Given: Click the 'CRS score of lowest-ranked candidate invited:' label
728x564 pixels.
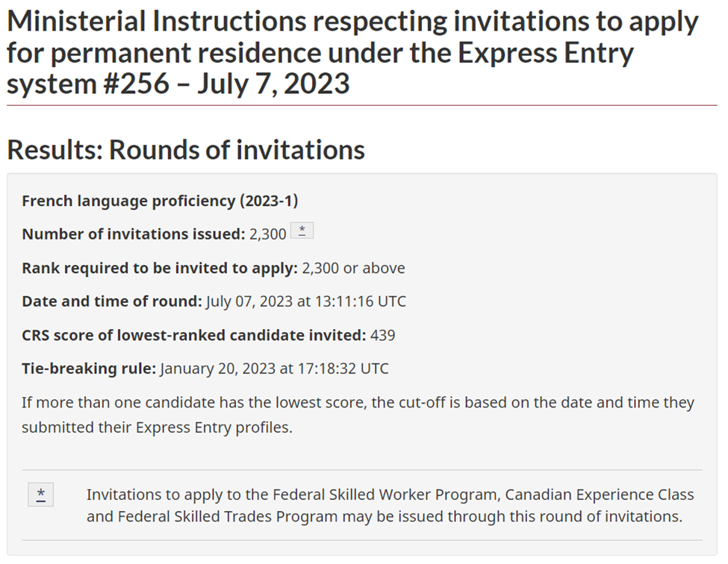Looking at the screenshot, I should pos(194,335).
